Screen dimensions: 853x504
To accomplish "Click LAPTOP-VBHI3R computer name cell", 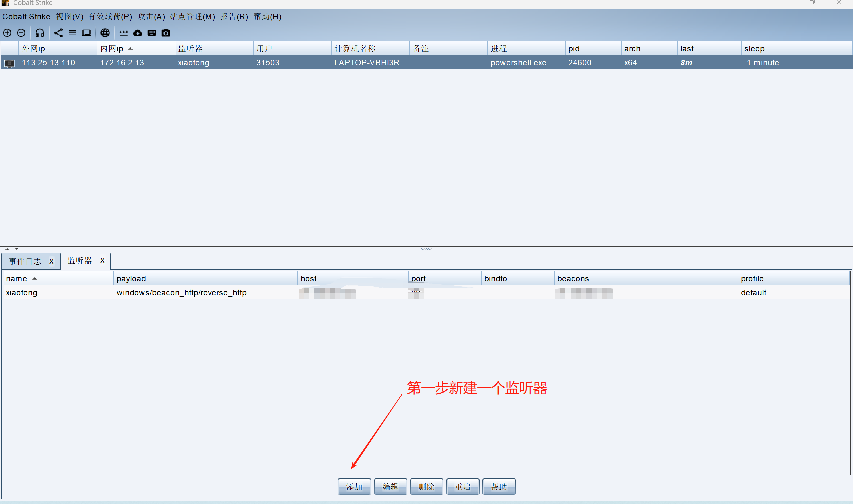I will (x=370, y=63).
